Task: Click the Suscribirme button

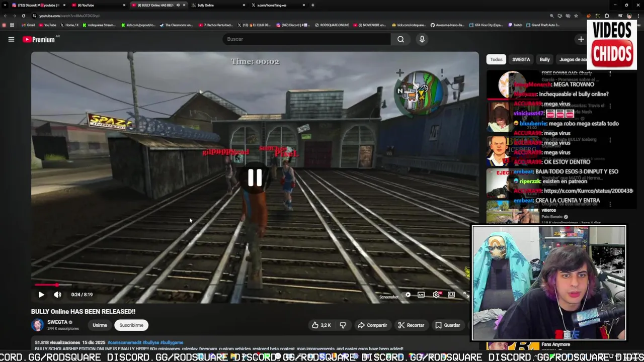Action: (x=131, y=325)
